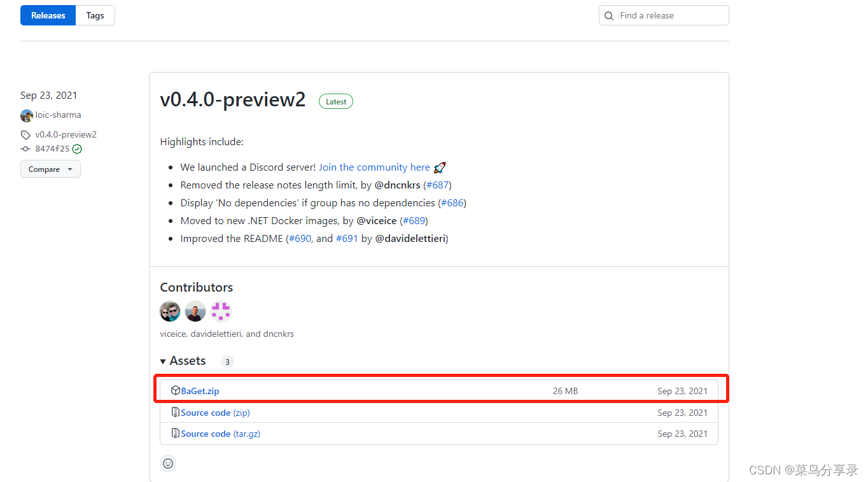The height and width of the screenshot is (482, 868).
Task: Download Source code (zip)
Action: click(x=215, y=413)
